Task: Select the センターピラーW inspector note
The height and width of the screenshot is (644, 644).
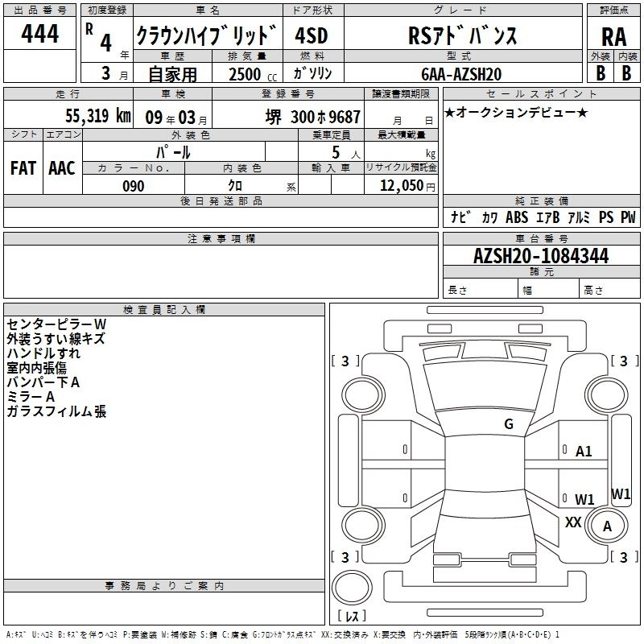Action: coord(56,324)
